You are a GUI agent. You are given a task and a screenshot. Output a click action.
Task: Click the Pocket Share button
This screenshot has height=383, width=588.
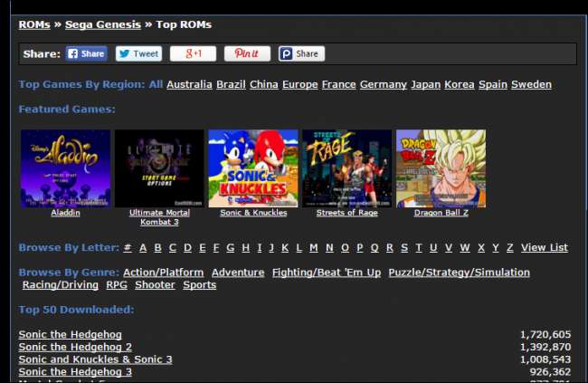pos(301,53)
